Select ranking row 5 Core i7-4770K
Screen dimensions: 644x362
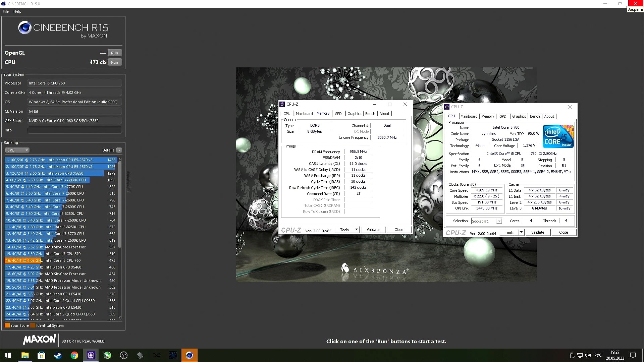pos(61,187)
